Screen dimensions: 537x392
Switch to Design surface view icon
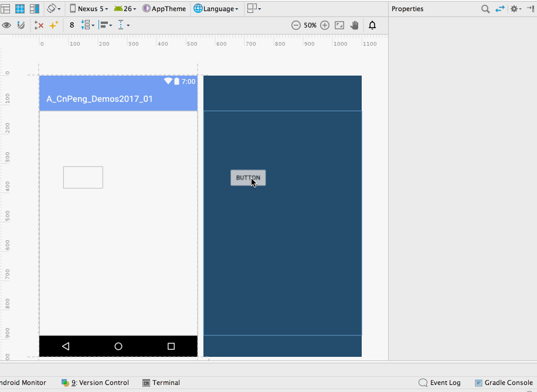pyautogui.click(x=5, y=9)
